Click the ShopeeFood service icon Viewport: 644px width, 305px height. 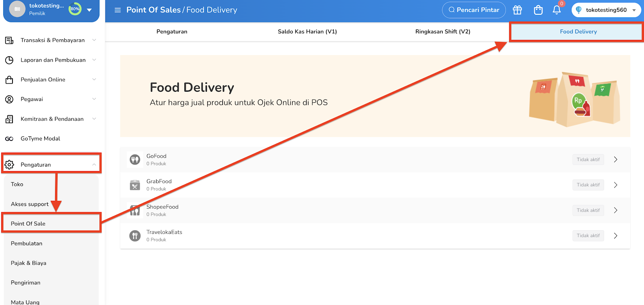pos(135,210)
